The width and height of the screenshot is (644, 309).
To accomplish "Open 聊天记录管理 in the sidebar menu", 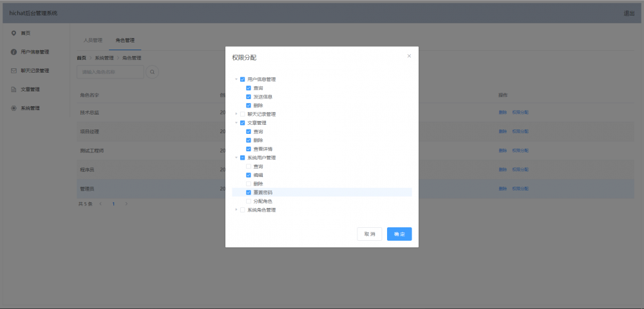I will point(35,71).
